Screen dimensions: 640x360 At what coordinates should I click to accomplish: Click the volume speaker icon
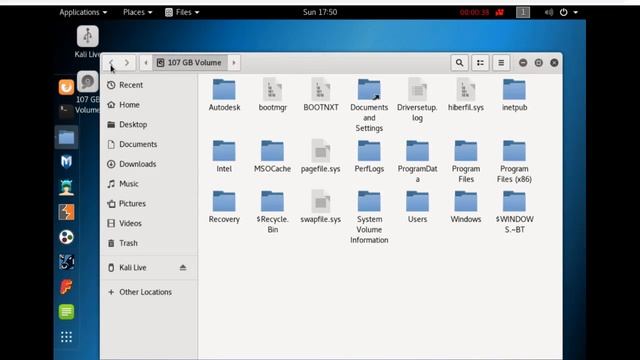(x=549, y=12)
